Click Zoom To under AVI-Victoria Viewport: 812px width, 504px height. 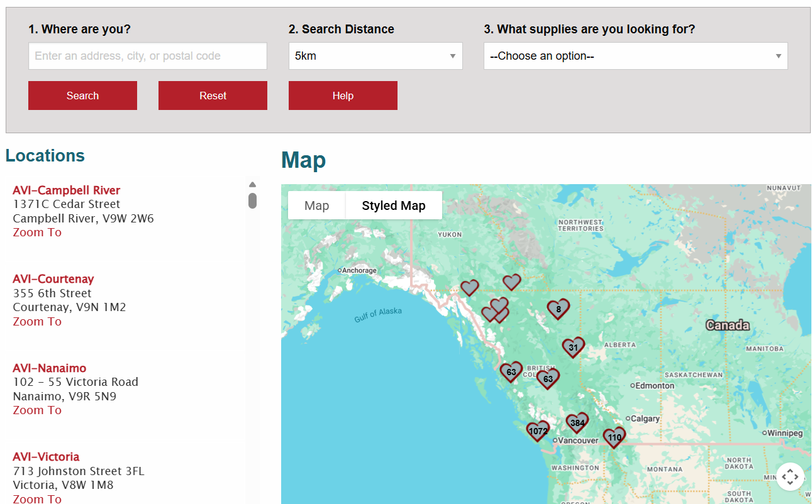pyautogui.click(x=37, y=499)
